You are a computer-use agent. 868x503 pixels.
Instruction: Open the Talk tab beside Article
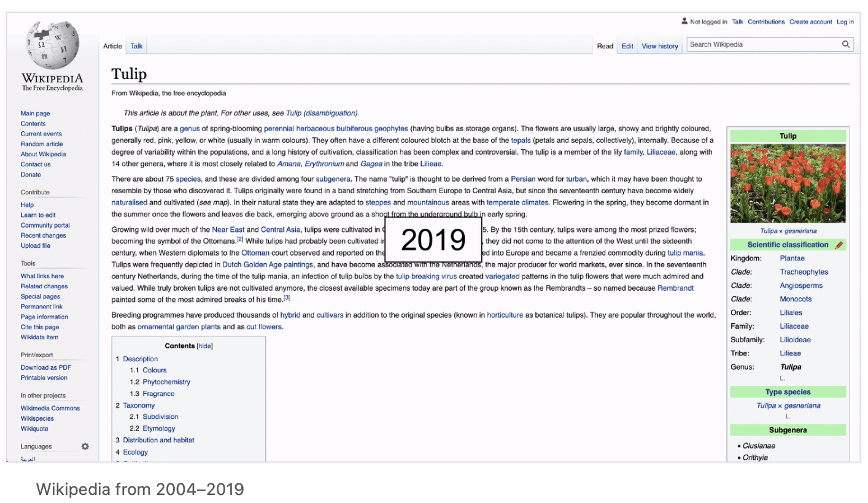(136, 46)
